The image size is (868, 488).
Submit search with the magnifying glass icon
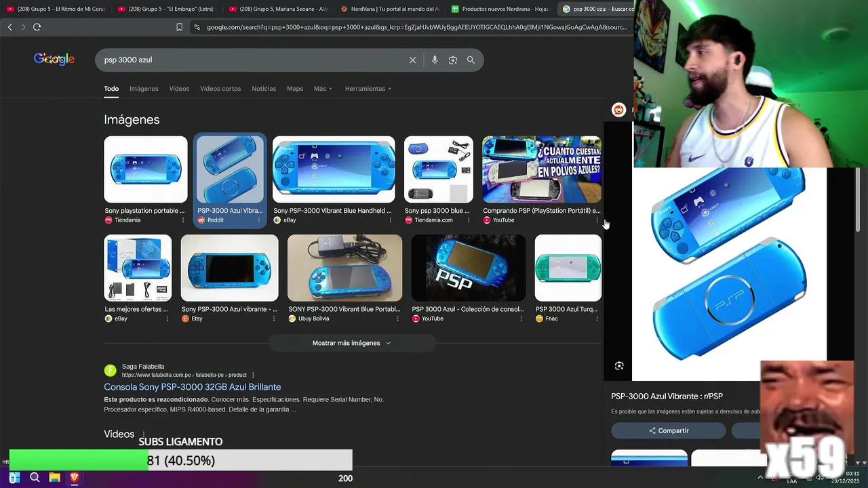[471, 60]
